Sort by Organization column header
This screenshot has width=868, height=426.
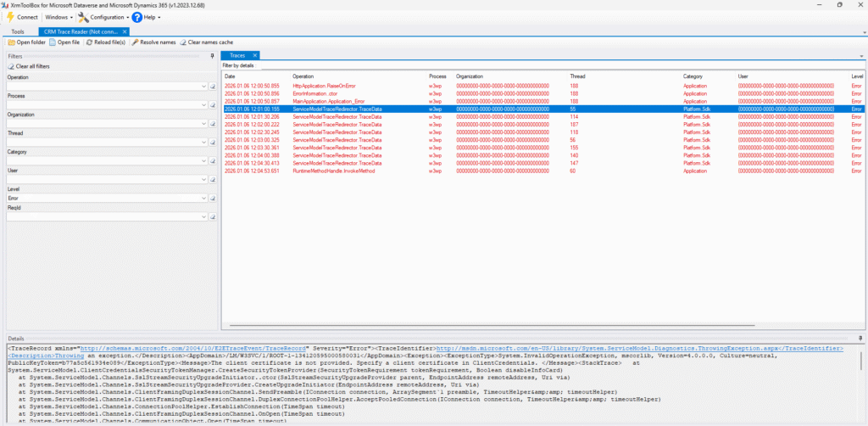[x=511, y=76]
